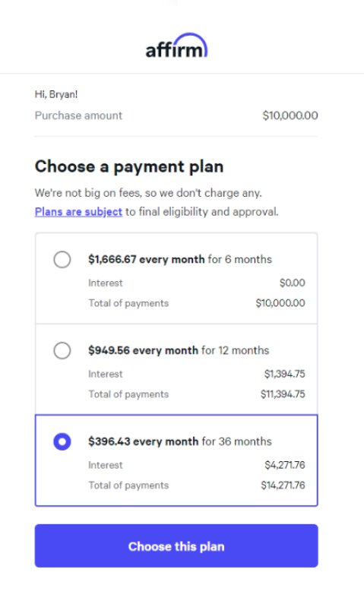Image resolution: width=364 pixels, height=604 pixels.
Task: Click the $14,271.76 total of payments
Action: [x=283, y=485]
